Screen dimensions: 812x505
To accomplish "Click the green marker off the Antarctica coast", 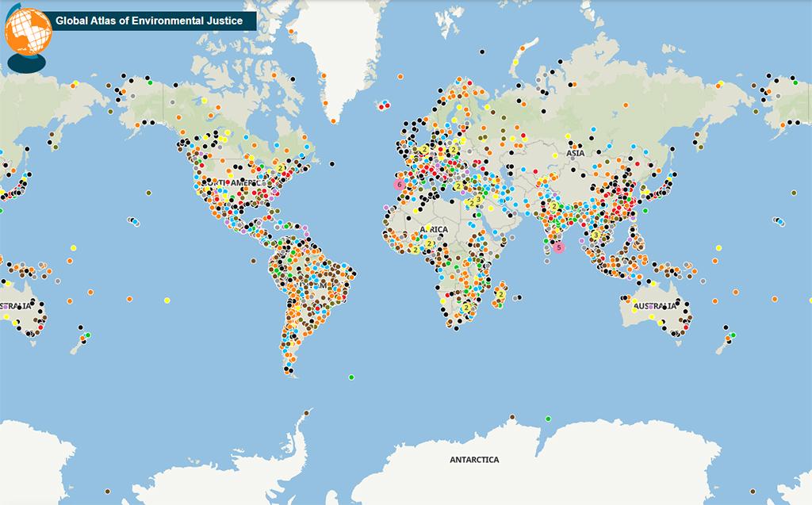I will point(548,419).
